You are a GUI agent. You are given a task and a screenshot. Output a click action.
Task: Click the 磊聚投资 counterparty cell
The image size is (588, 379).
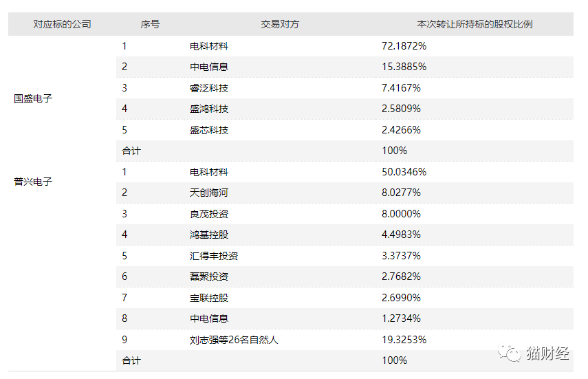pyautogui.click(x=209, y=277)
